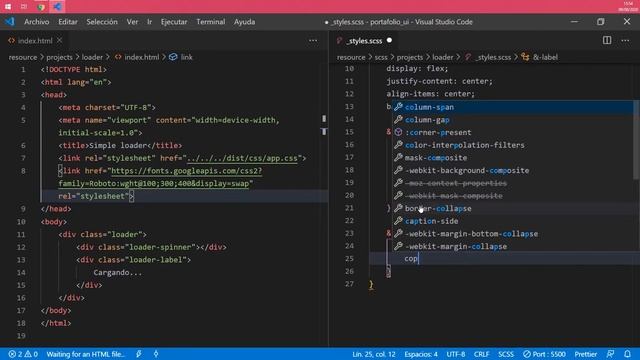Choose -webkit-margin-bottom-collapse suggestion

(513, 233)
